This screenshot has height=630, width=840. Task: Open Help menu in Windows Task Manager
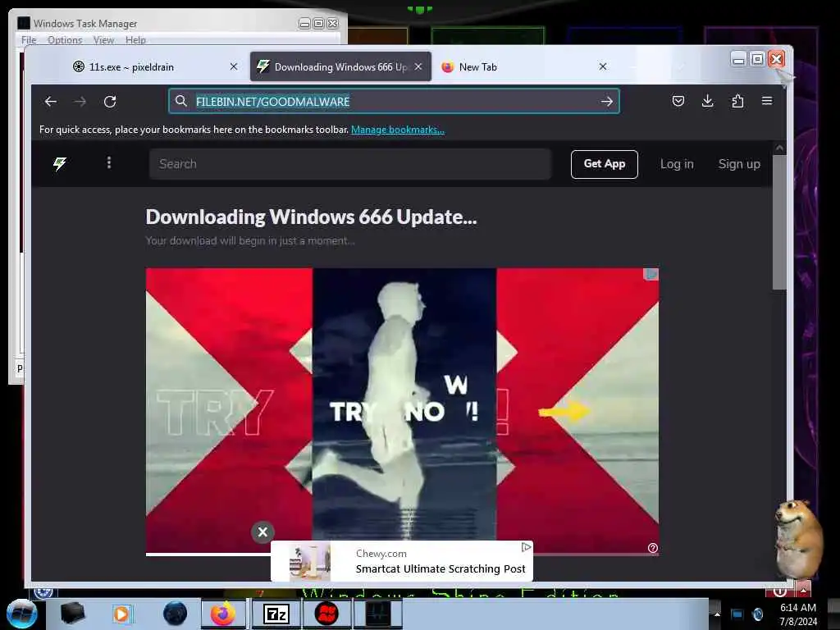[x=135, y=39]
